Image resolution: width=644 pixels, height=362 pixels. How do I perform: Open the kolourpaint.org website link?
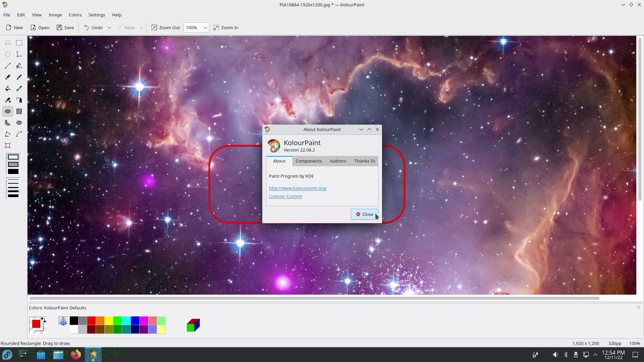point(298,188)
